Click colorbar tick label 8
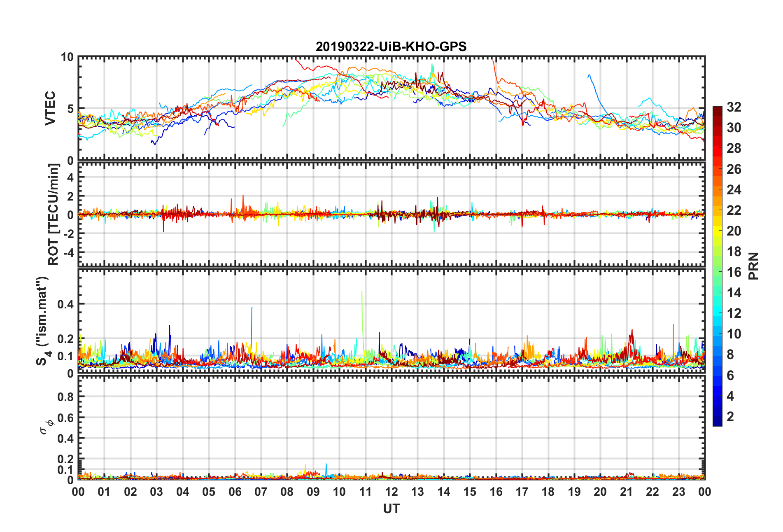The height and width of the screenshot is (532, 783). [x=730, y=355]
